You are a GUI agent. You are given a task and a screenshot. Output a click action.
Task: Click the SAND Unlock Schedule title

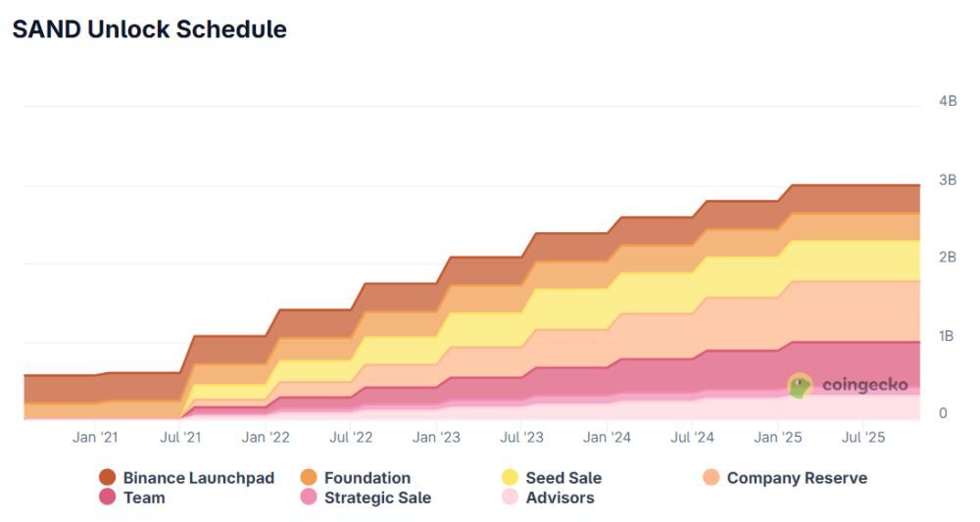coord(149,29)
